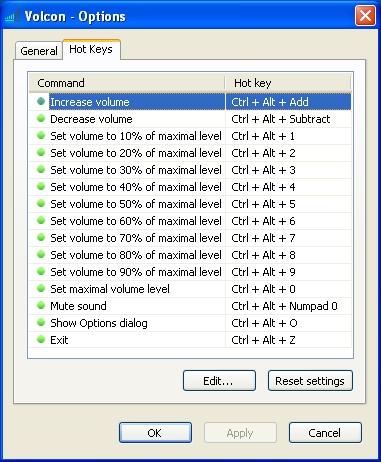The image size is (381, 462).
Task: Click the Hot key column header
Action: tap(288, 83)
